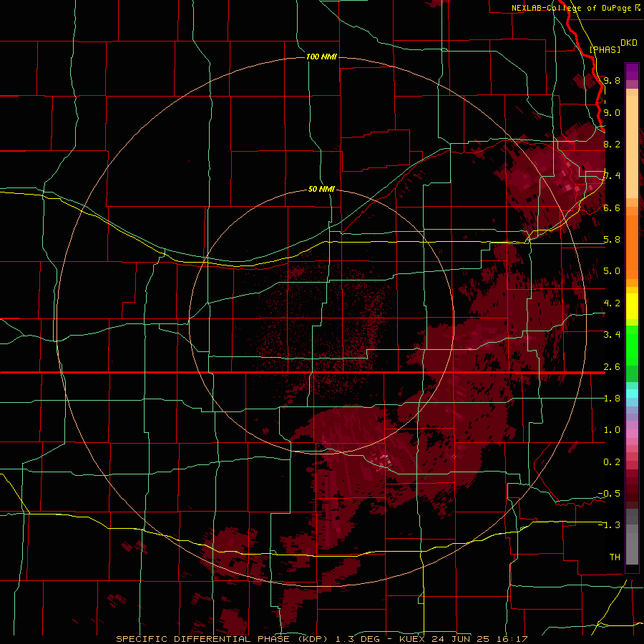
Task: Click the 1.0 value on the color scale
Action: [612, 430]
